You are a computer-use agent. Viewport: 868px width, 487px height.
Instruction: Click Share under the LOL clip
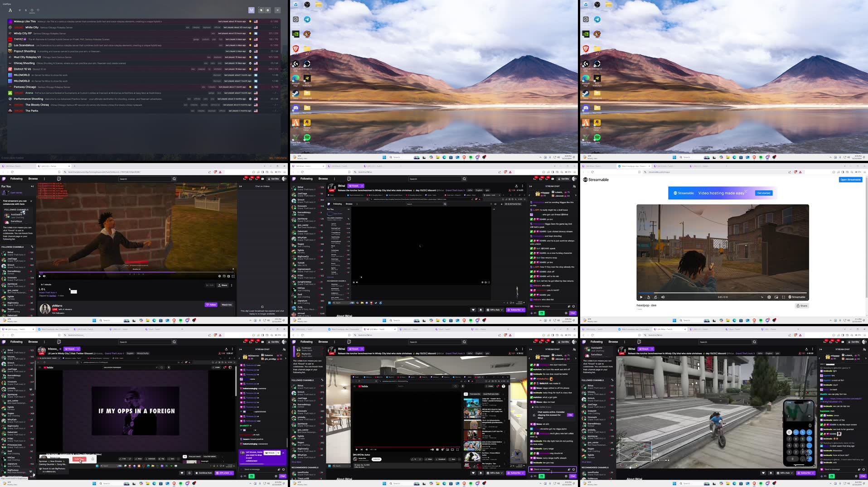pos(223,285)
